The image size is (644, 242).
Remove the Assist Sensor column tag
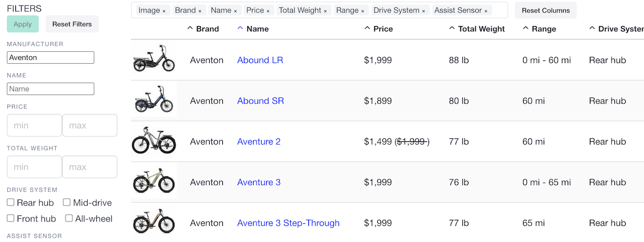pyautogui.click(x=486, y=11)
